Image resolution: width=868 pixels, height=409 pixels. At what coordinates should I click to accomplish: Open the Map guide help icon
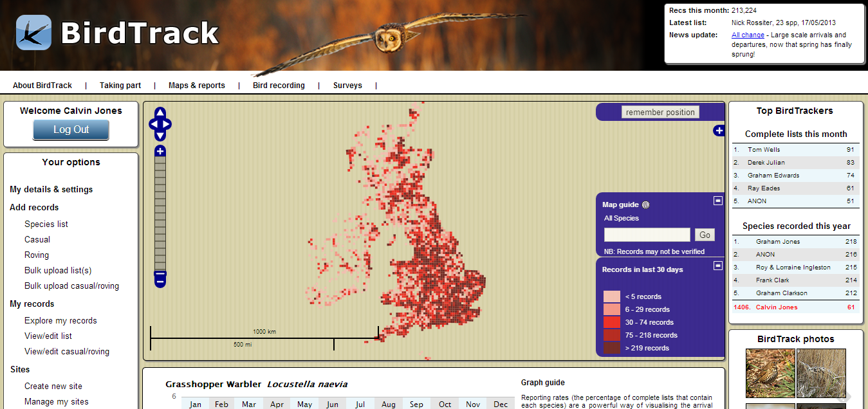click(646, 205)
